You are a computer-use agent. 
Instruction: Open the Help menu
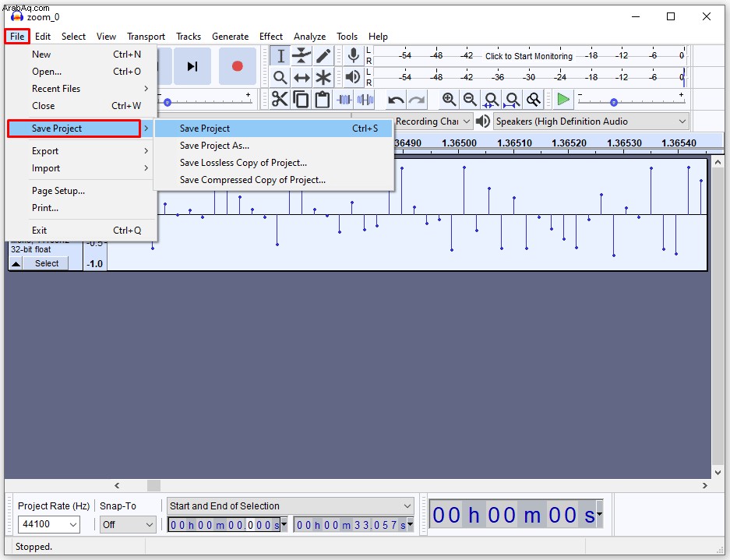click(x=378, y=37)
